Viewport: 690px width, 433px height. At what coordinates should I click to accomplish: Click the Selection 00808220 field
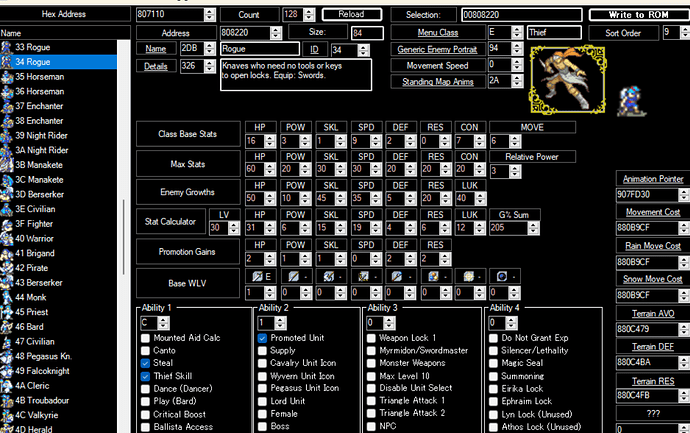tap(522, 15)
